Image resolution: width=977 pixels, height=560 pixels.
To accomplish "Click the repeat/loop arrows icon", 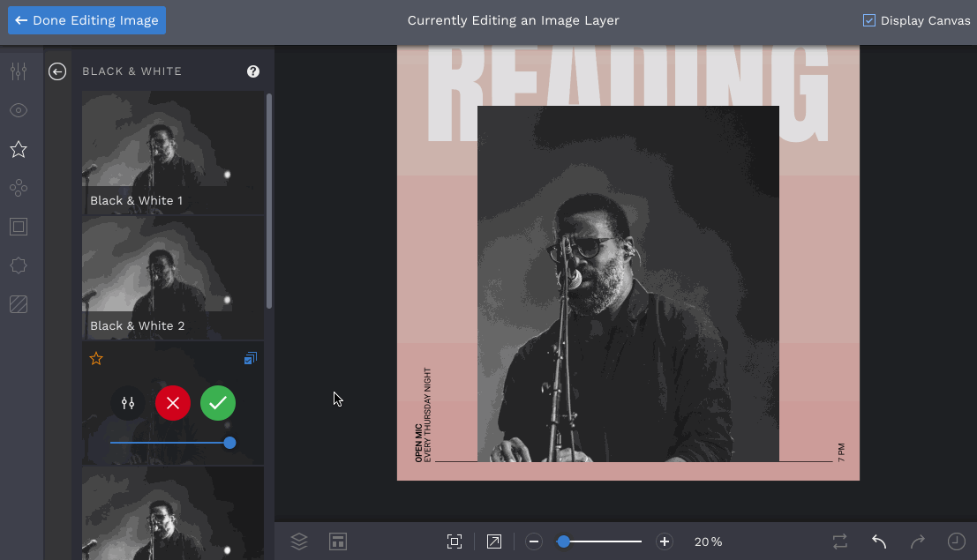I will point(840,541).
